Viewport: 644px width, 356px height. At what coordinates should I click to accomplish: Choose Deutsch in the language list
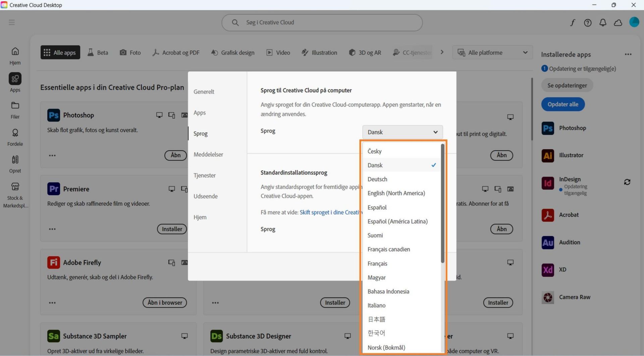401,179
